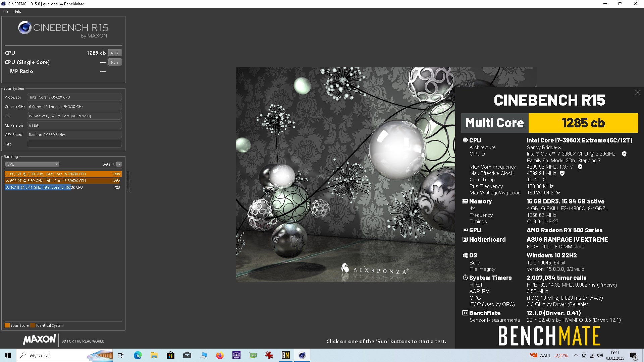644x362 pixels.
Task: Expand ranking Details arrow button
Action: 119,164
